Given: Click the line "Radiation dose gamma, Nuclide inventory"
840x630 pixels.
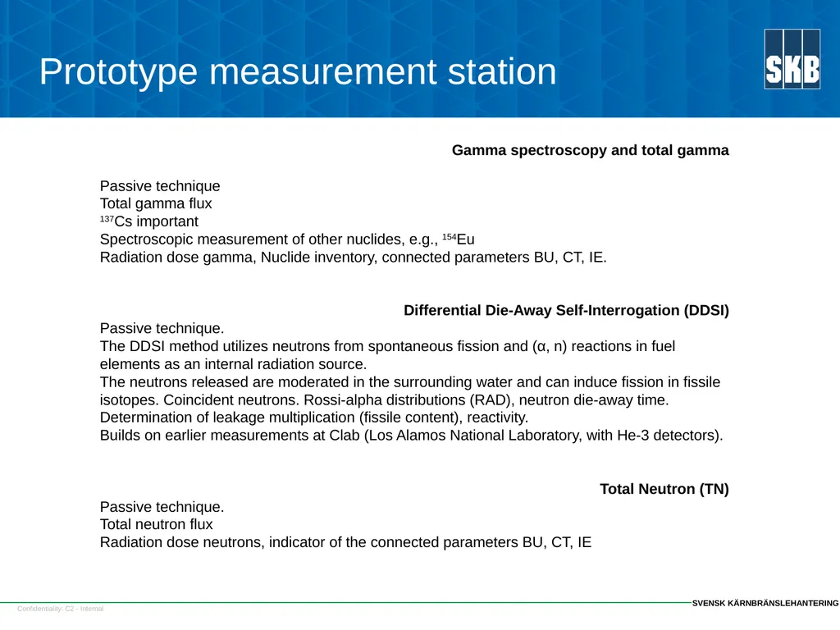Looking at the screenshot, I should tap(353, 257).
